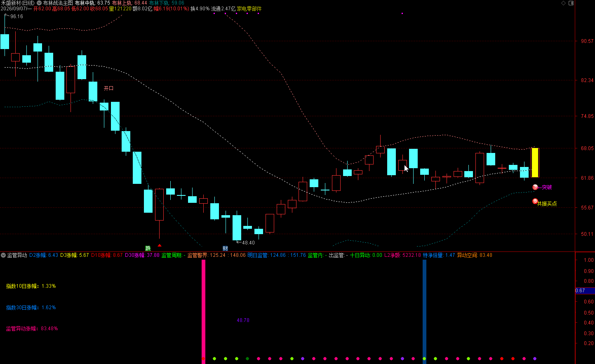Select the 监管异动 sub-chart indicator label
This screenshot has height=364, width=595.
coord(17,255)
